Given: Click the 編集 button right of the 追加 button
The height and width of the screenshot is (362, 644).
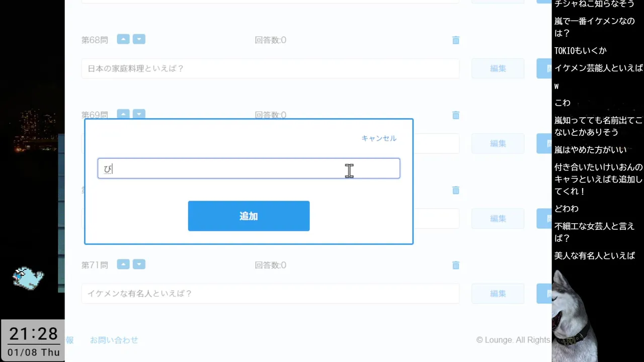Looking at the screenshot, I should (498, 218).
